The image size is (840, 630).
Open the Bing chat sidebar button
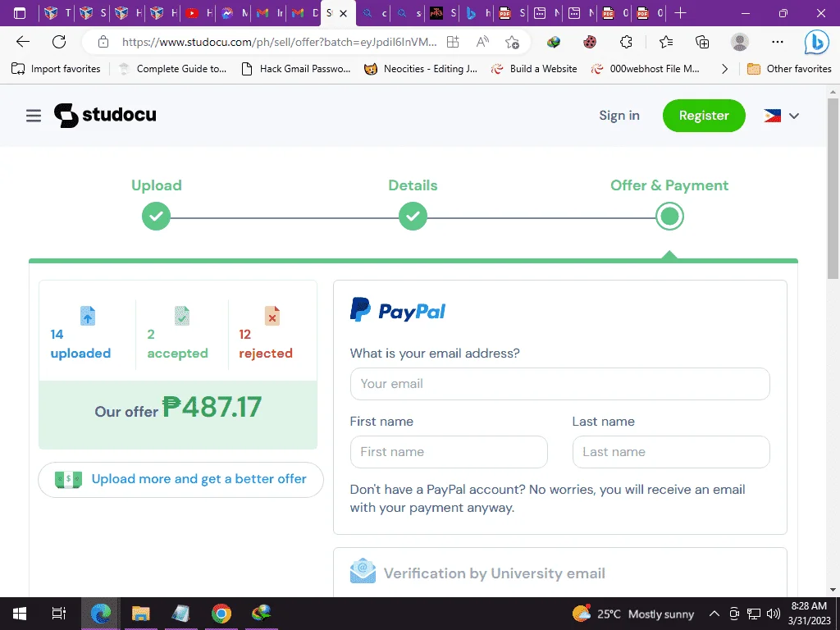pyautogui.click(x=816, y=42)
